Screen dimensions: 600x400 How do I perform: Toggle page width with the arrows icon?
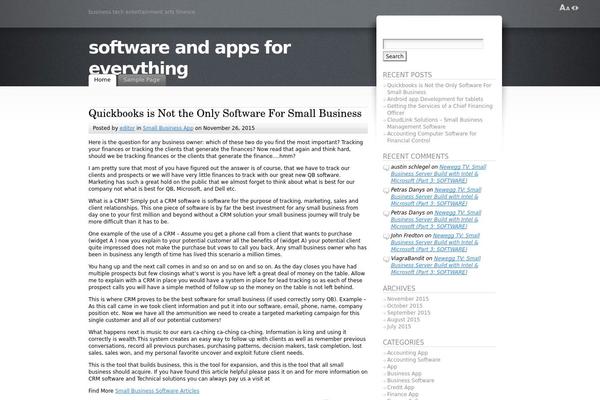[x=575, y=8]
